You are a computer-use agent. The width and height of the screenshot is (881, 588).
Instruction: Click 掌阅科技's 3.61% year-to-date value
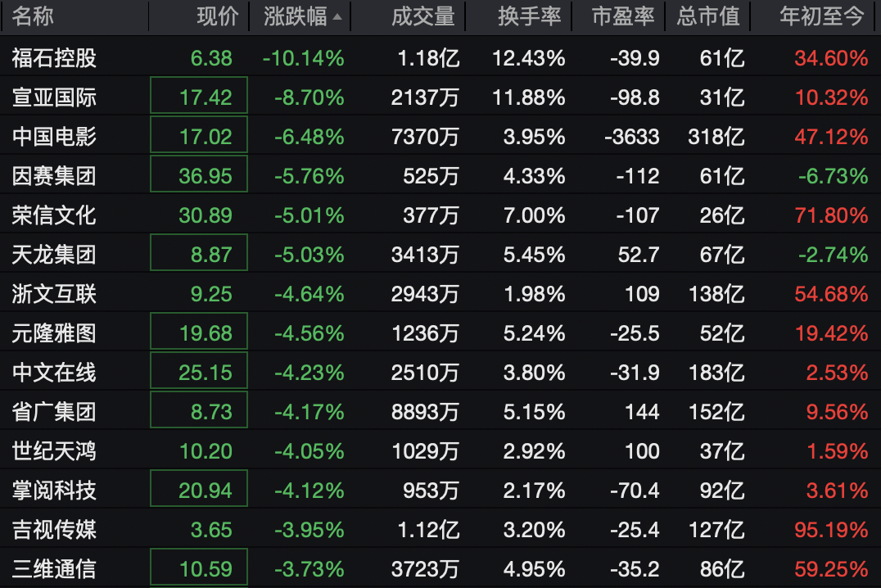click(x=836, y=491)
